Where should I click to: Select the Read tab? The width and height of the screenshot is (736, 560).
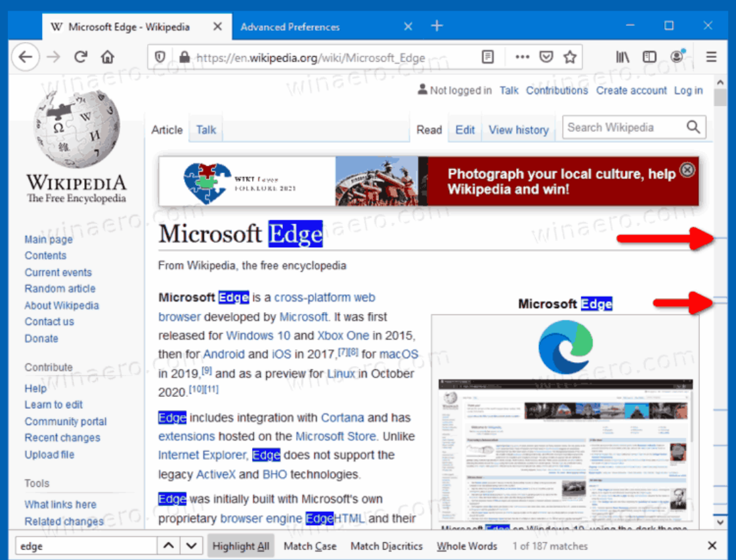click(429, 130)
